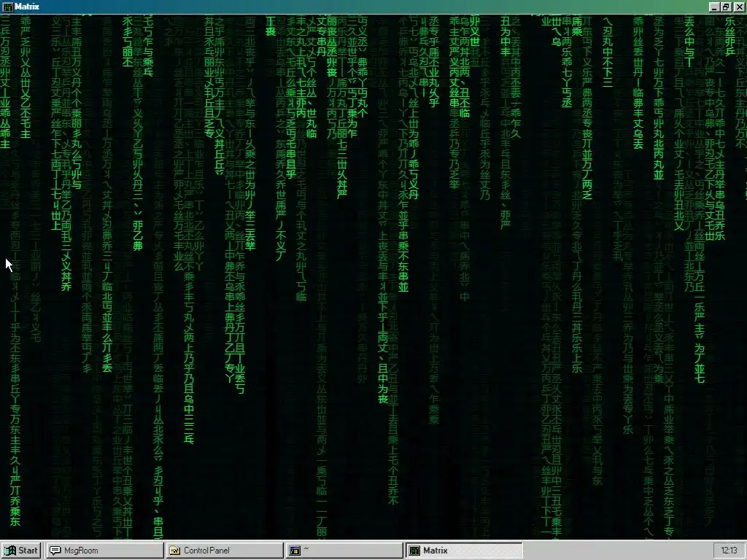Image resolution: width=747 pixels, height=560 pixels.
Task: Close the Matrix window
Action: point(739,7)
